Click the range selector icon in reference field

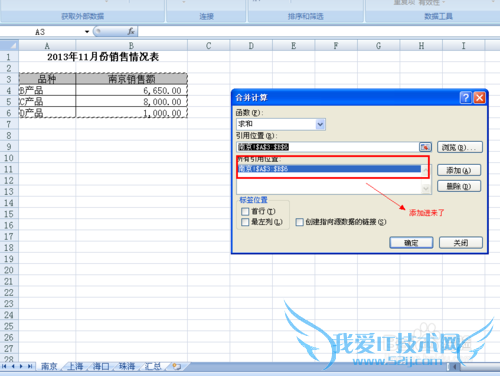425,147
